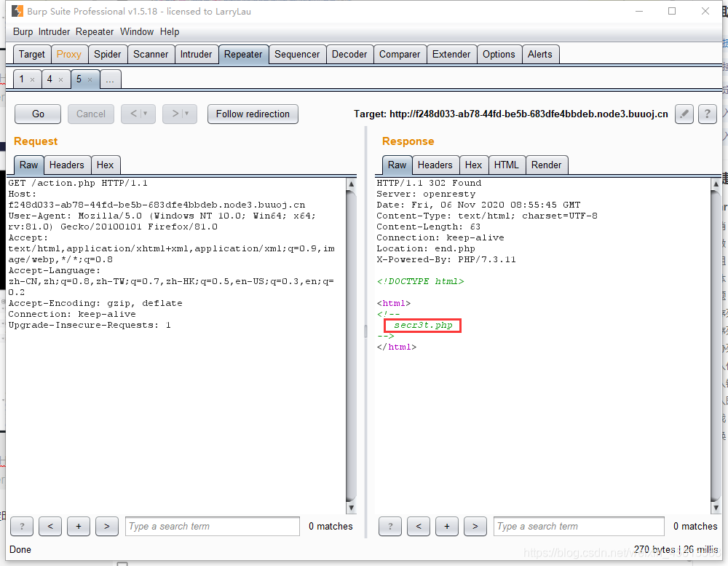Select Request Hex view tab
The image size is (728, 566).
105,165
